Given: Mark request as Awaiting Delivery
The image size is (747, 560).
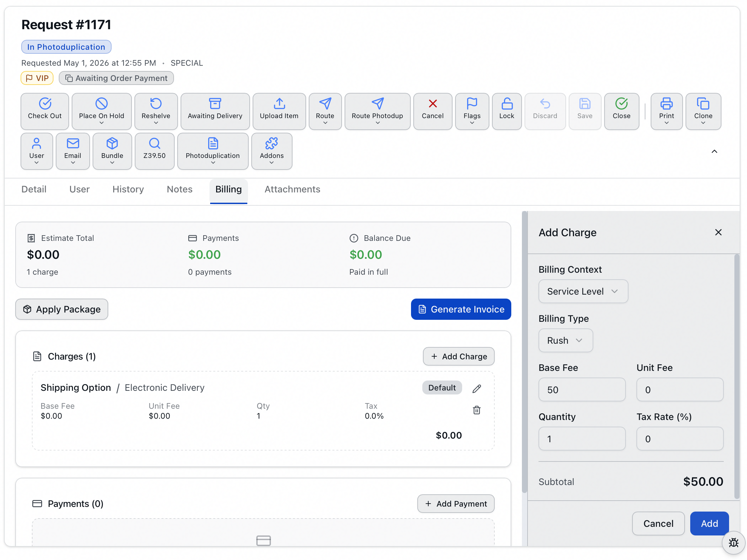Looking at the screenshot, I should click(x=215, y=111).
